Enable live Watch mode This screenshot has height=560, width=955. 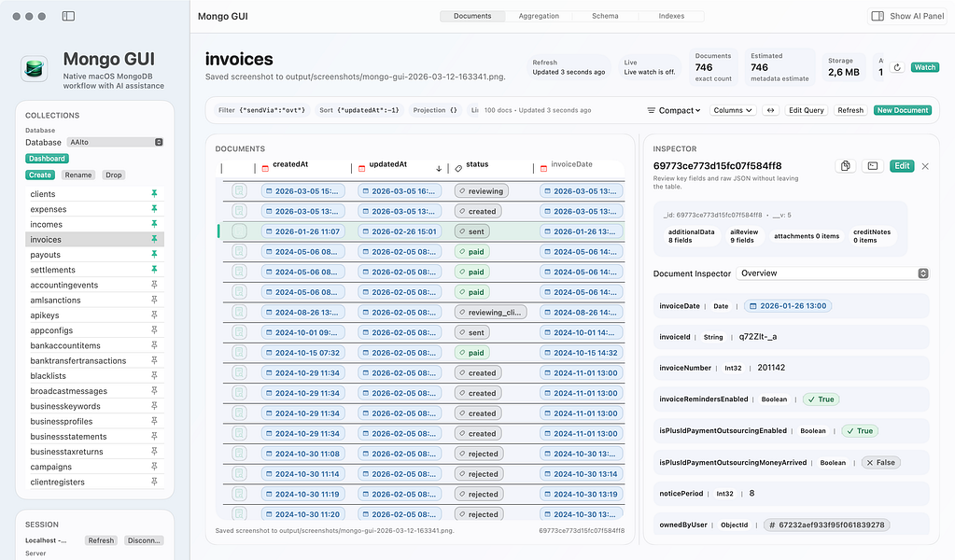[924, 67]
